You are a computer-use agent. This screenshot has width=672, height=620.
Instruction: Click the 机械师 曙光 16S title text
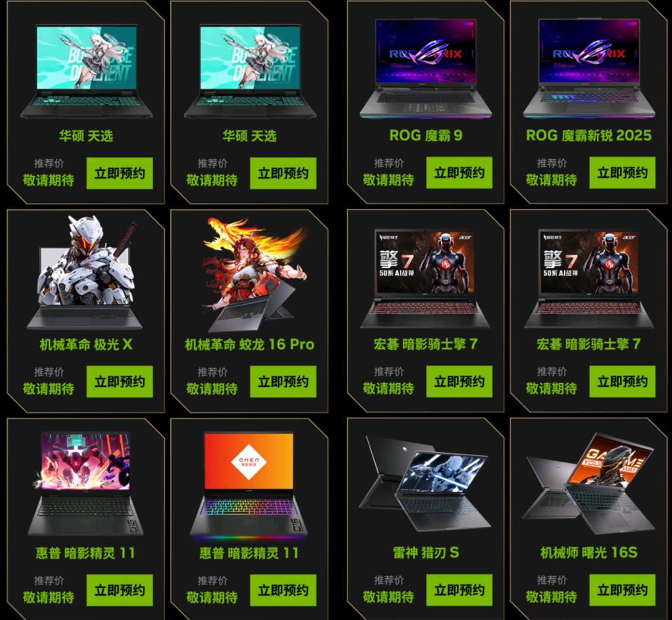pyautogui.click(x=589, y=553)
